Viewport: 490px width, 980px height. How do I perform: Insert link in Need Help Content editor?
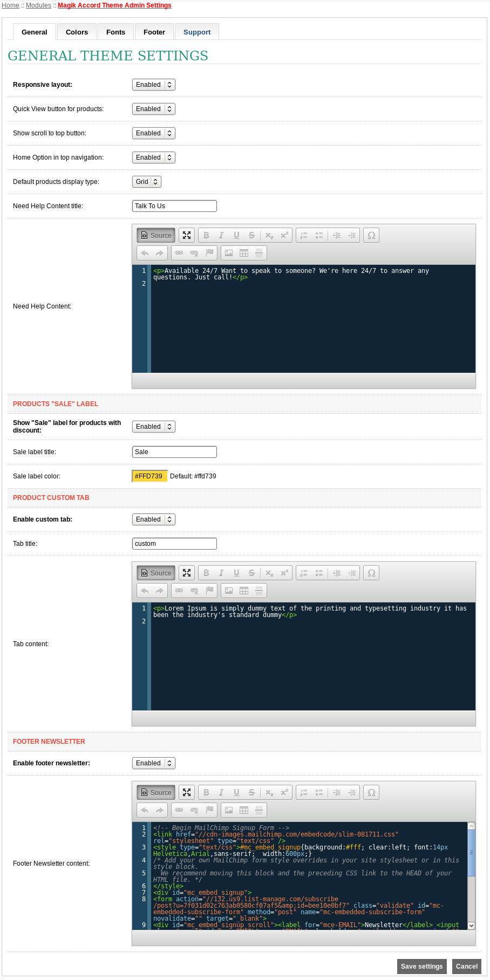(x=179, y=253)
